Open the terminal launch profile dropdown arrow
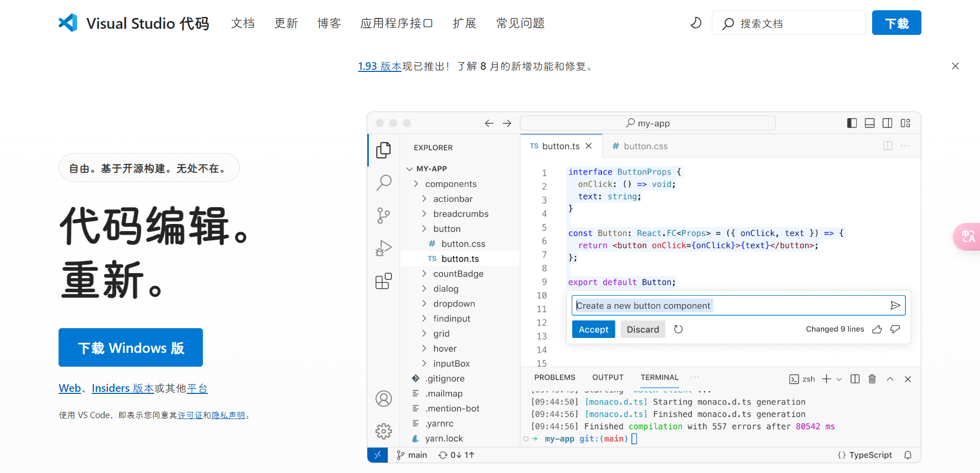 point(839,380)
